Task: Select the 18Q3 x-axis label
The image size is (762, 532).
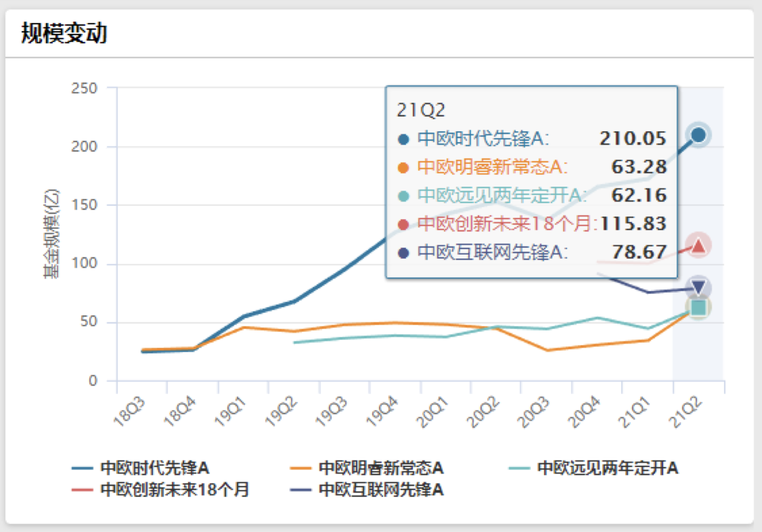Action: (130, 412)
